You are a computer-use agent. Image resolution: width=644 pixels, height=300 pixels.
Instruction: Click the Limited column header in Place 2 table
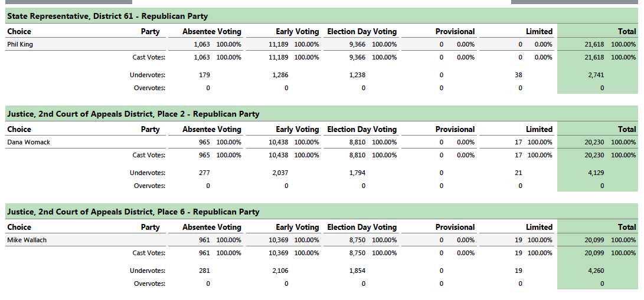click(540, 130)
